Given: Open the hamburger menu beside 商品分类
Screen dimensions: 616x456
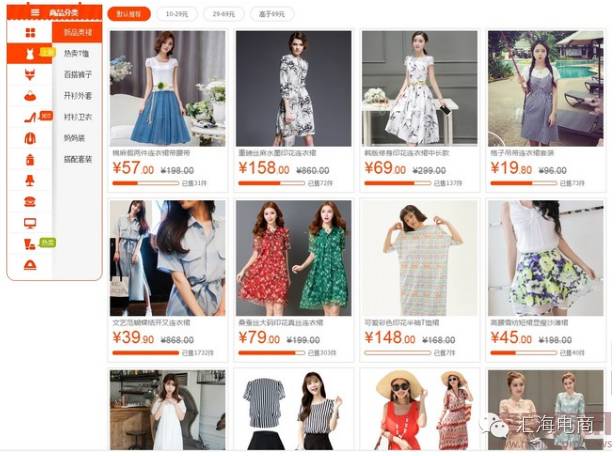Looking at the screenshot, I should pyautogui.click(x=35, y=13).
